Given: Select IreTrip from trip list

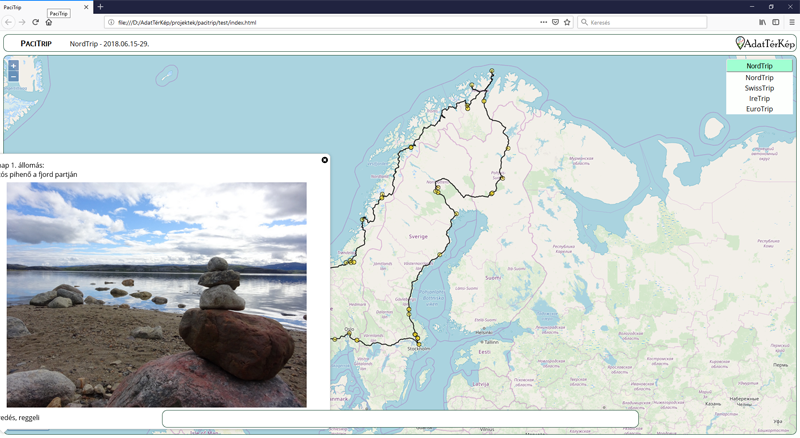Looking at the screenshot, I should (759, 99).
